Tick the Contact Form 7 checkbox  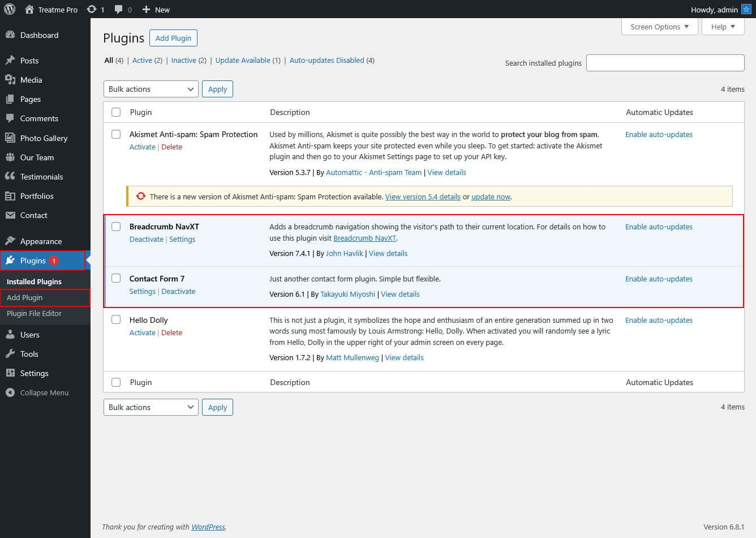pyautogui.click(x=116, y=278)
